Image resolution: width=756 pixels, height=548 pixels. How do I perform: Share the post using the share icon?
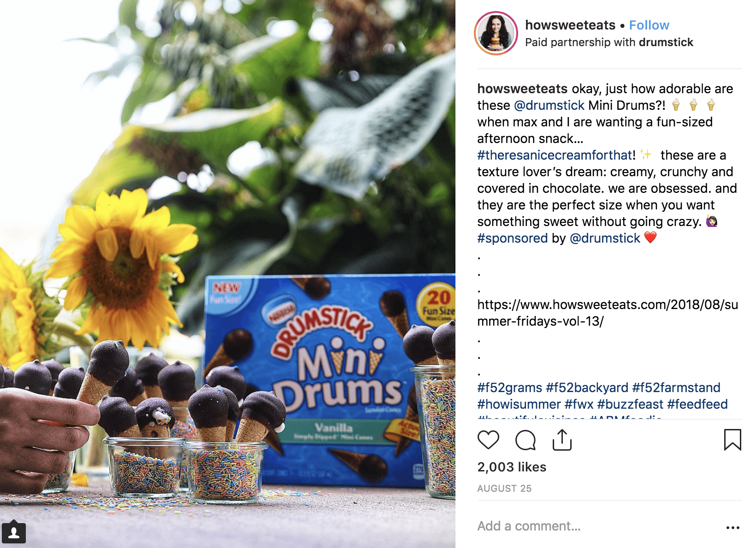point(562,440)
